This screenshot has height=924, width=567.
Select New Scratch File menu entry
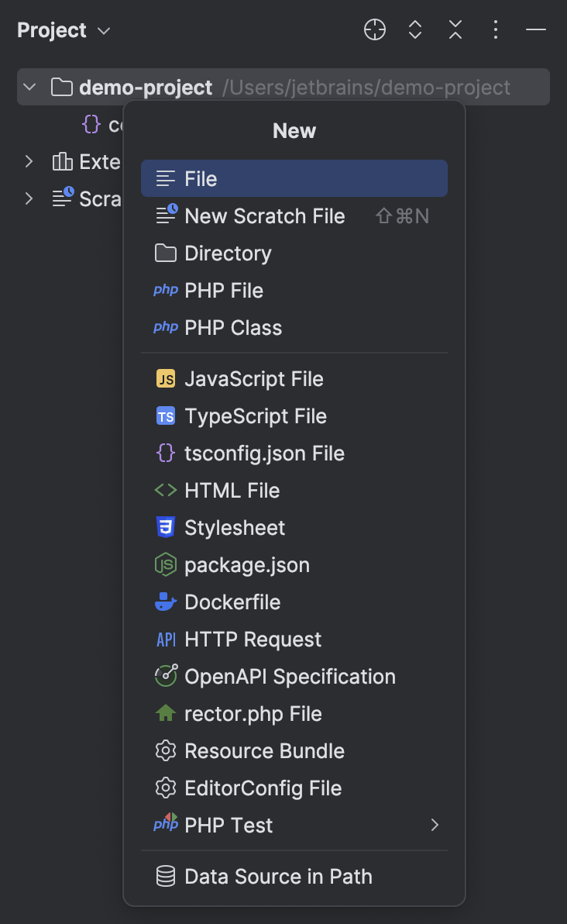pos(264,216)
